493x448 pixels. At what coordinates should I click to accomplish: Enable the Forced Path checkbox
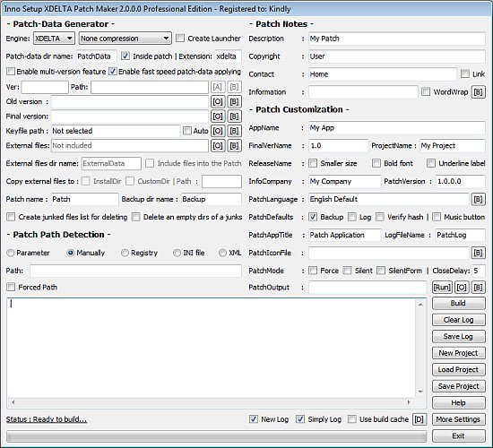11,287
